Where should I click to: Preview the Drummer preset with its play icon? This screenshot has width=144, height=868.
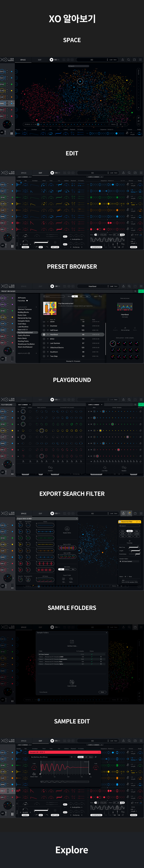[44, 326]
